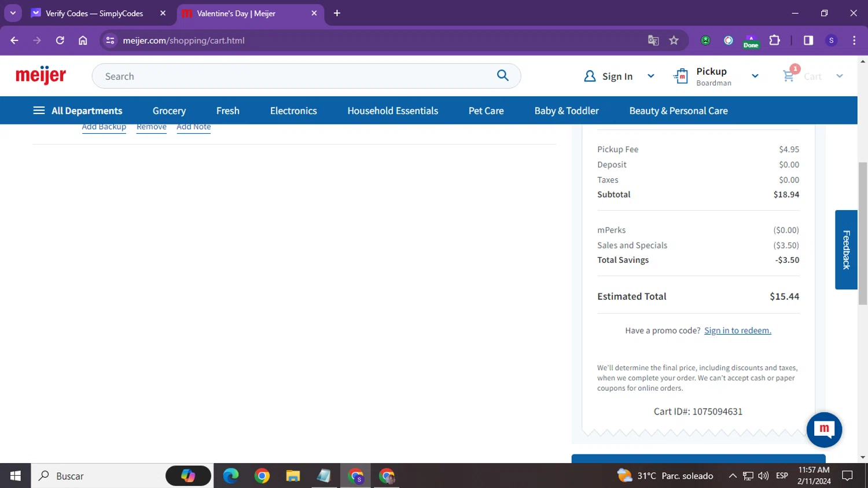Expand the Sign In dropdown arrow
Screen dimensions: 868x488
pyautogui.click(x=651, y=76)
